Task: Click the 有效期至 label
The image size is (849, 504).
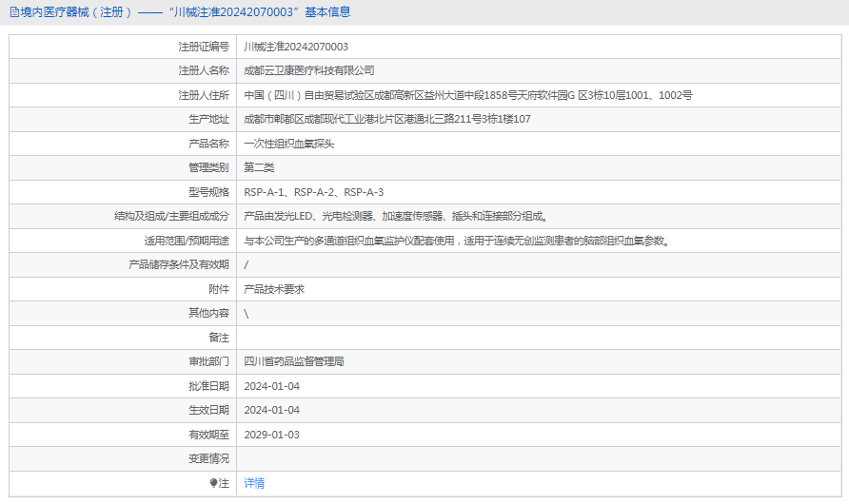Action: tap(208, 435)
